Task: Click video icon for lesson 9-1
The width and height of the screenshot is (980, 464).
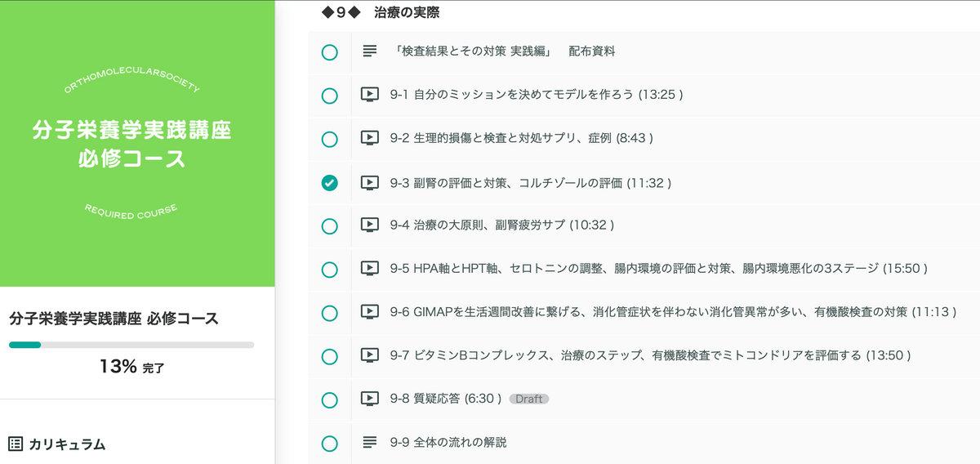Action: [370, 95]
